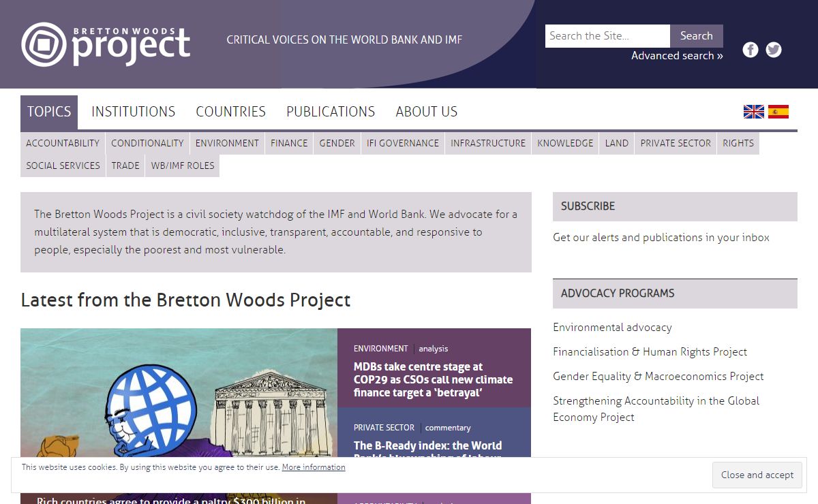Select the FINANCE topic
The image size is (818, 504).
pos(289,143)
